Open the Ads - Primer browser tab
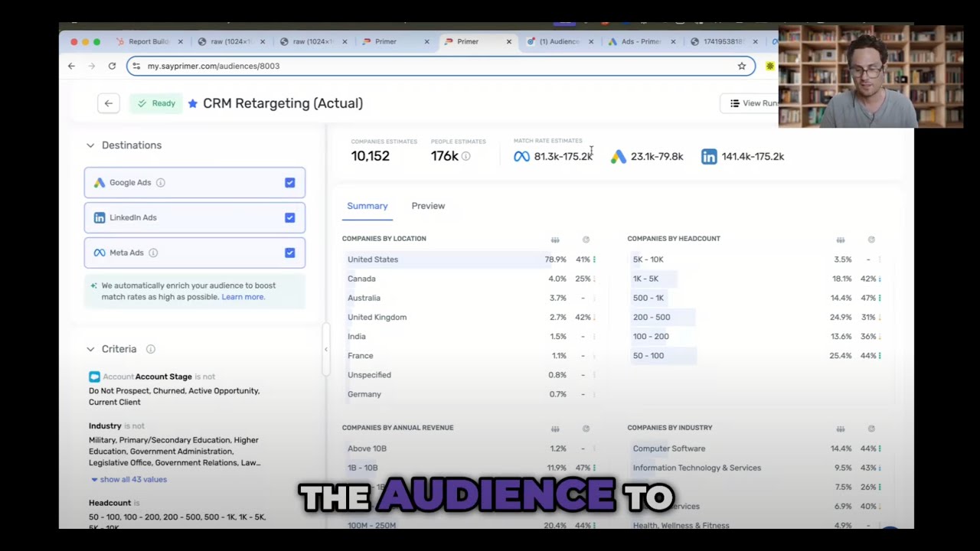980x551 pixels. (x=641, y=41)
